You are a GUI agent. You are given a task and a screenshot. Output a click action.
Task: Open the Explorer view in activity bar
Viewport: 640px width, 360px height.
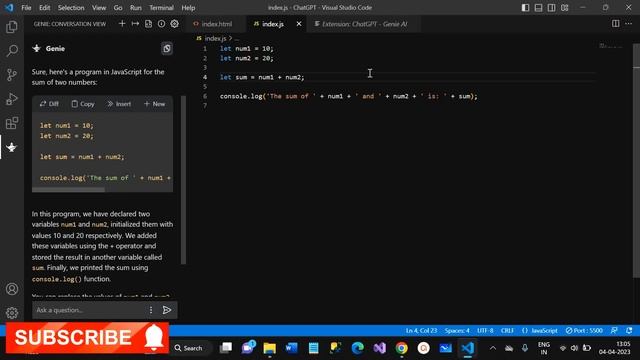pyautogui.click(x=12, y=27)
